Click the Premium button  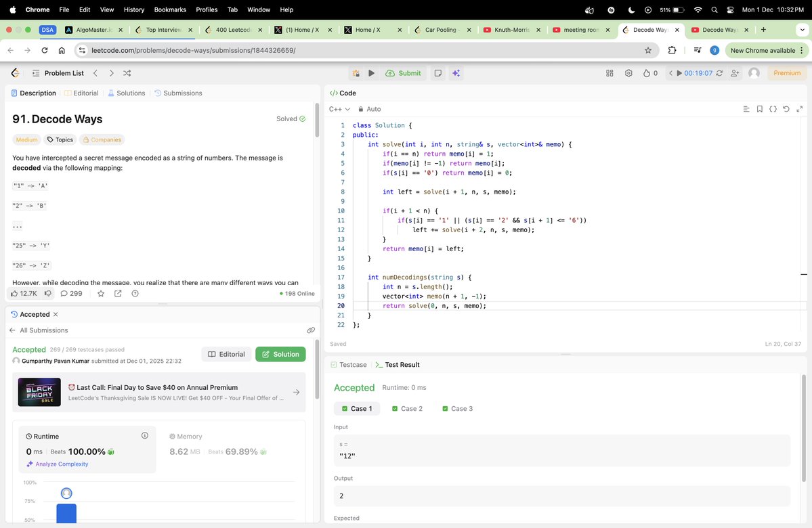[787, 73]
